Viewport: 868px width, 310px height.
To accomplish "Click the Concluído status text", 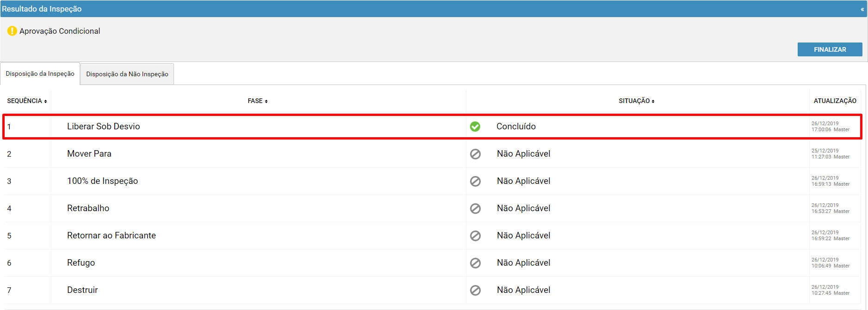I will pos(516,127).
